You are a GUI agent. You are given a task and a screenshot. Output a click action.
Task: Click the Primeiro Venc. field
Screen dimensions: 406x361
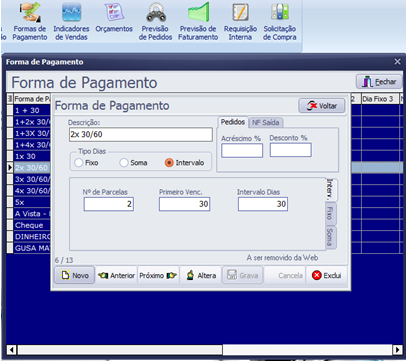[184, 204]
